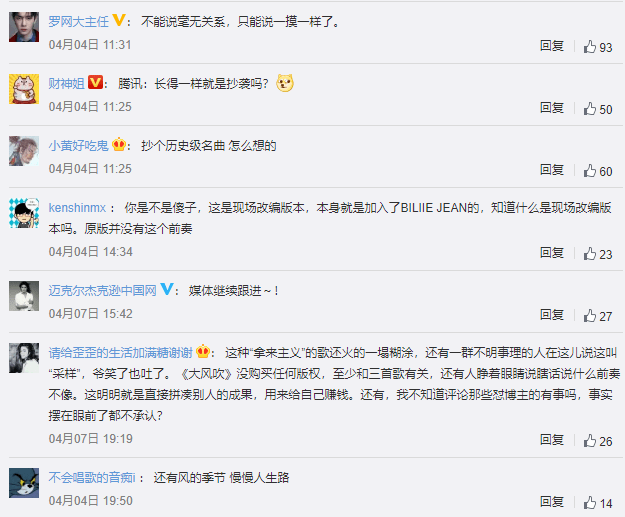Reply to kenshinmx's comment

552,253
